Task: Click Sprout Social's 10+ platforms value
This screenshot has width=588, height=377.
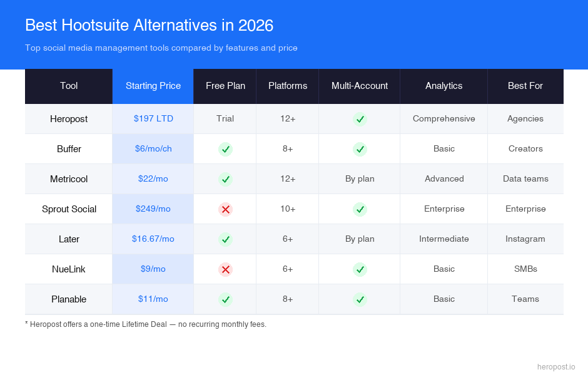Action: pyautogui.click(x=288, y=209)
